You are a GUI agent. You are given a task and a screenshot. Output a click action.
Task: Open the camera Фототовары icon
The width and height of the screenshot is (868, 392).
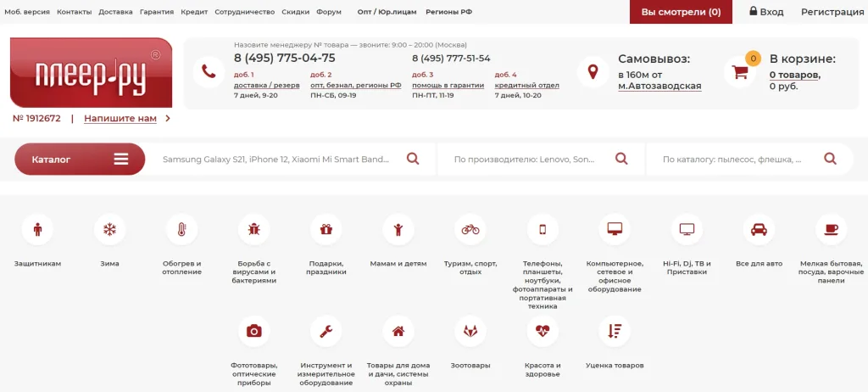254,331
